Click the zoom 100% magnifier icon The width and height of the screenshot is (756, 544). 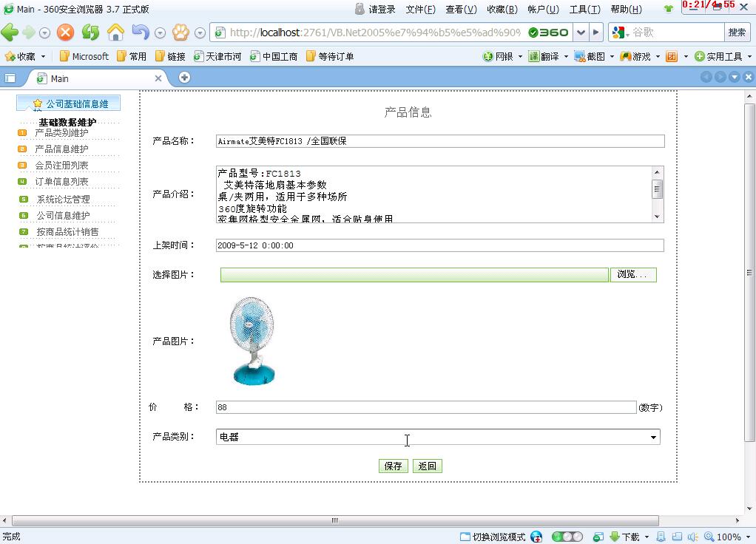tap(709, 537)
